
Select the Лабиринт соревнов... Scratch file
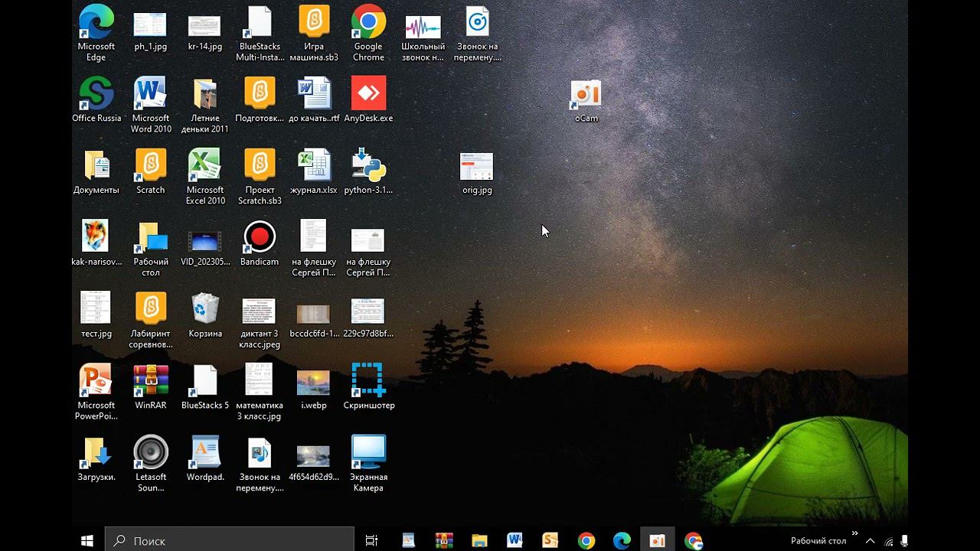pyautogui.click(x=151, y=321)
